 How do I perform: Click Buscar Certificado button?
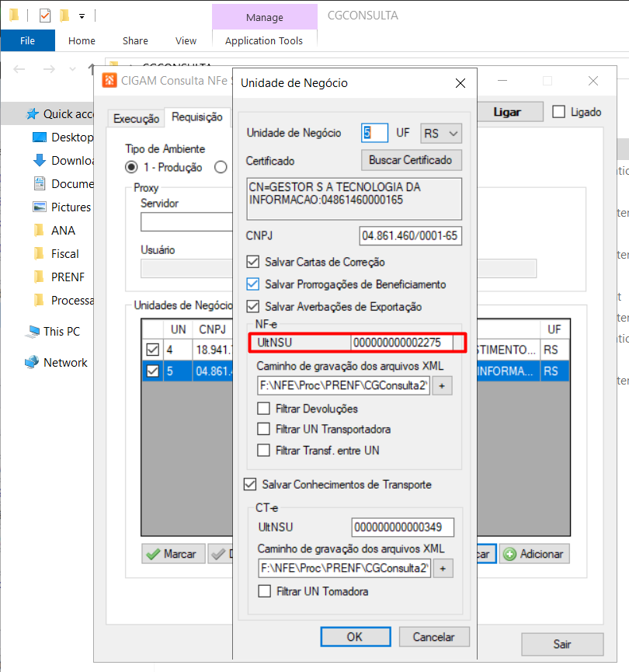click(x=411, y=160)
